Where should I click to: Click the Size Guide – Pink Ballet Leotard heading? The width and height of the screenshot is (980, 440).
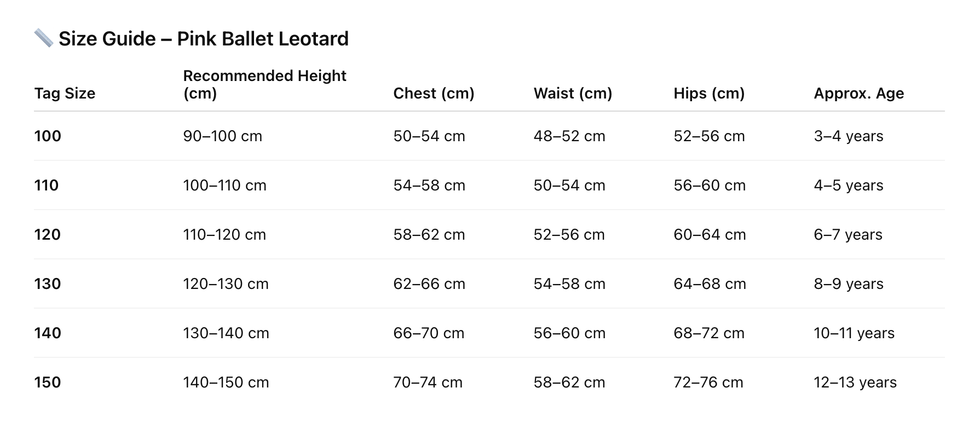tap(203, 39)
